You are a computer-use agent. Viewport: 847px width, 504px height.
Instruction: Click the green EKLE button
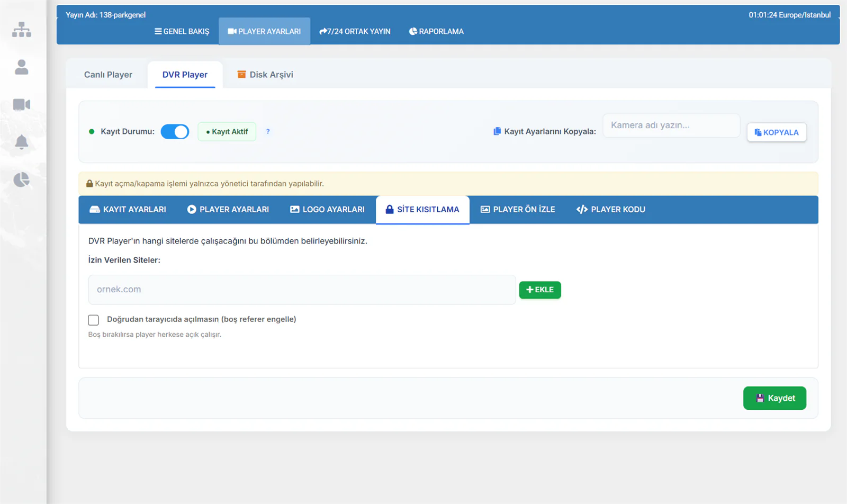[x=540, y=290]
